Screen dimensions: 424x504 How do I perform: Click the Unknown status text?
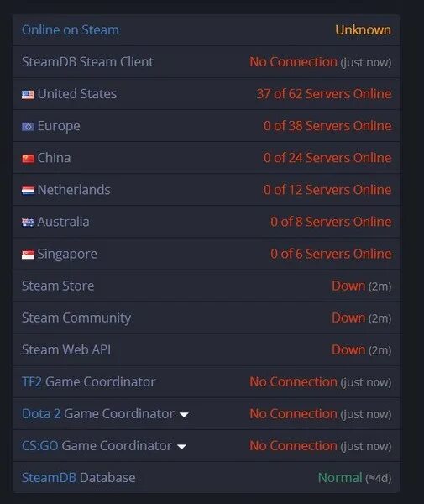tap(364, 30)
